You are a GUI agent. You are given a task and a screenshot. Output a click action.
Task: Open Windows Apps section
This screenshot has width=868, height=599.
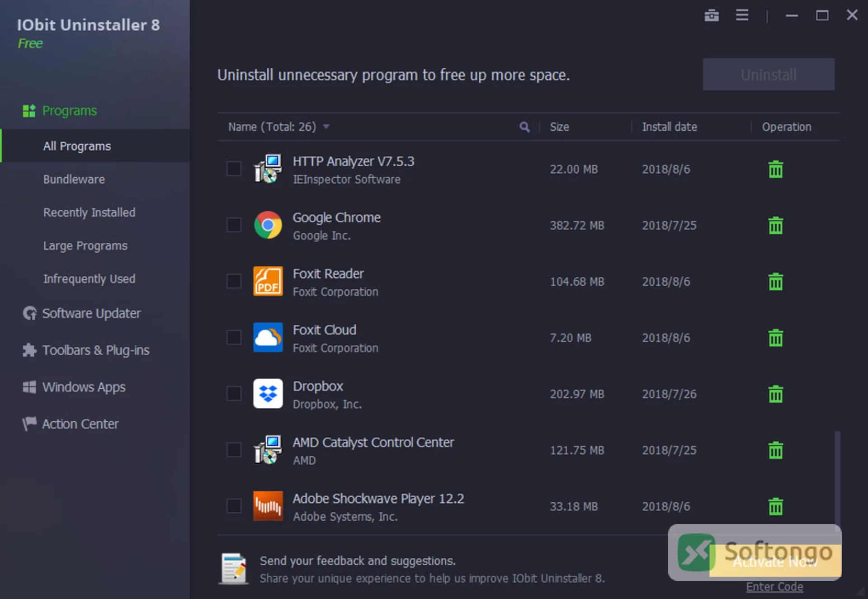[74, 387]
